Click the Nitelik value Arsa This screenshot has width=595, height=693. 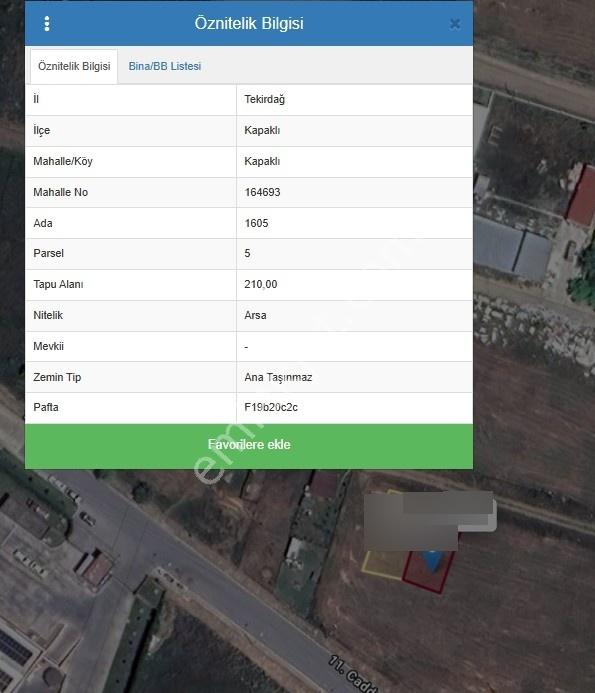256,316
